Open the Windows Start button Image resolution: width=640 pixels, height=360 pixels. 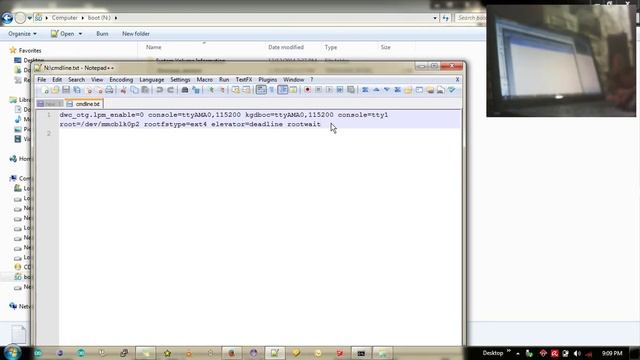pos(12,353)
